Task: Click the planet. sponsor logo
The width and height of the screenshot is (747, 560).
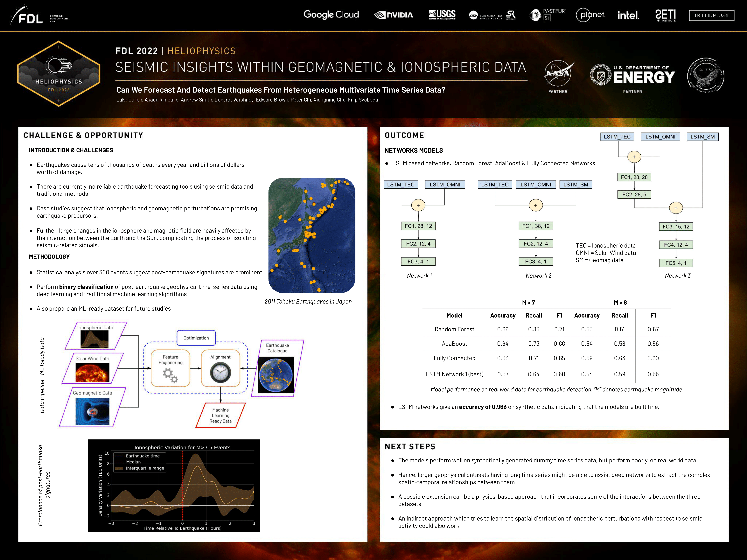Action: 590,15
